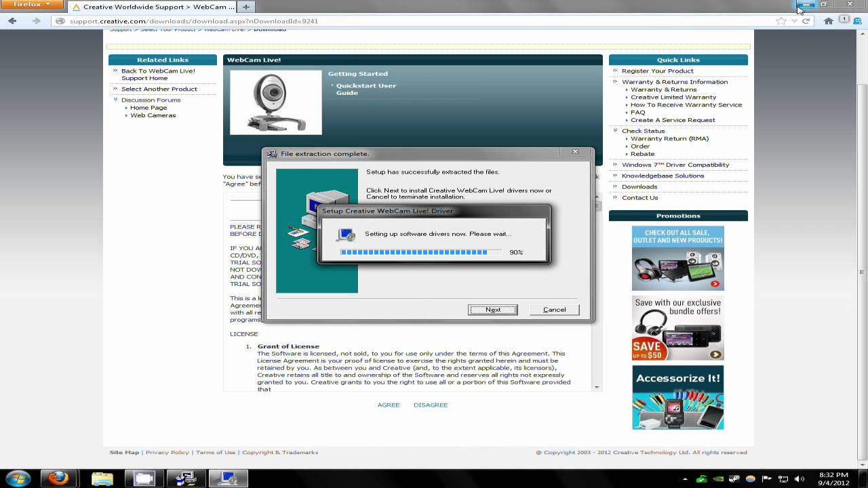Open Back To WebCam Live! Support Home
This screenshot has width=868, height=488.
158,75
